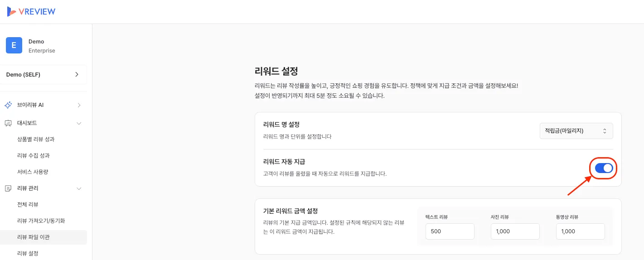Screen dimensions: 644x260
Task: Disable the 리워드 자동 지급 toggle
Action: tap(604, 169)
